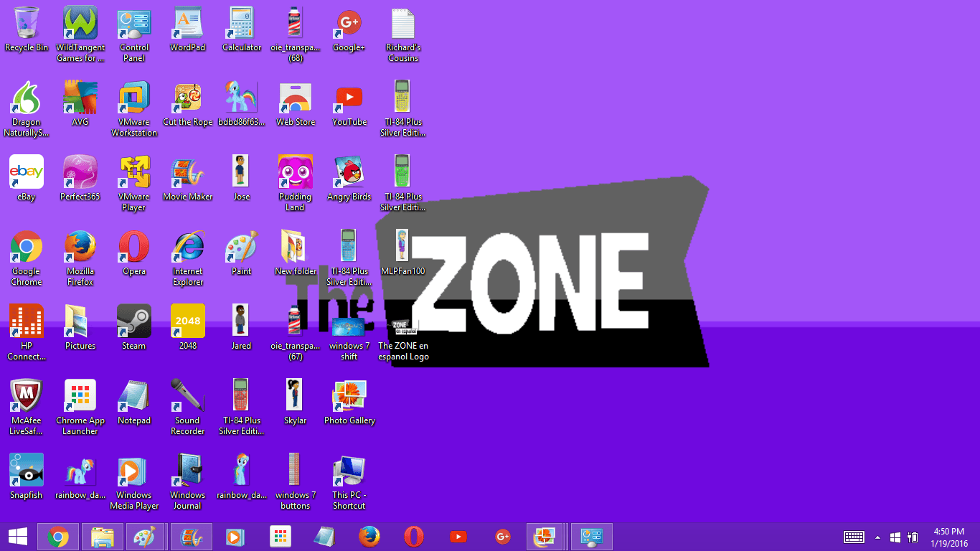Click the Google+ taskbar icon
980x551 pixels.
point(503,537)
